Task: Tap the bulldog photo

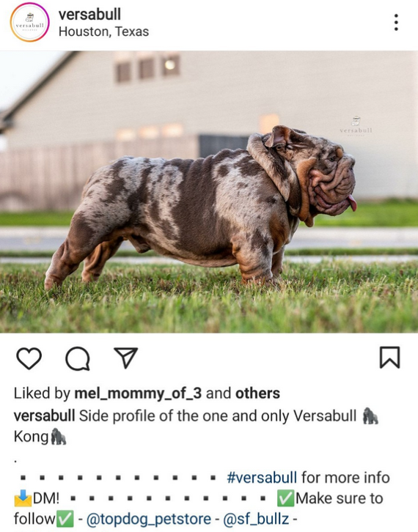Action: coord(209,192)
